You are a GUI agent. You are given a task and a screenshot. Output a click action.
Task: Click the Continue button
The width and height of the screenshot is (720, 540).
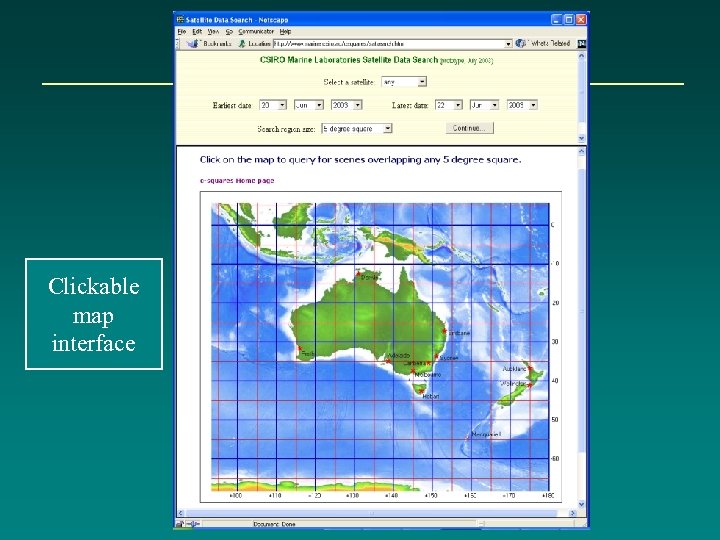click(x=470, y=128)
